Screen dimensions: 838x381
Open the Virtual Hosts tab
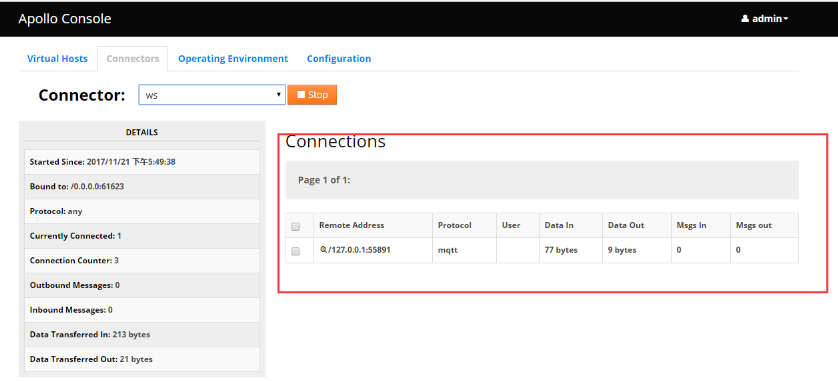point(57,59)
